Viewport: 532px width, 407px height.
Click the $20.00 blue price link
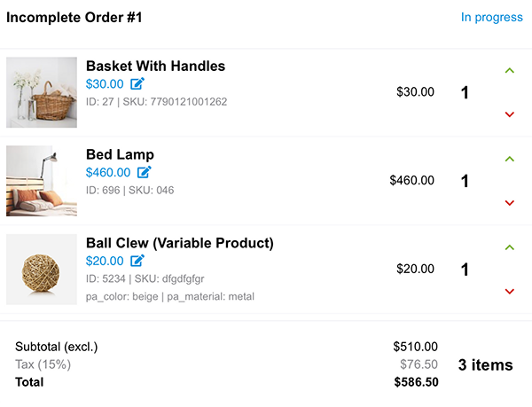pyautogui.click(x=105, y=261)
